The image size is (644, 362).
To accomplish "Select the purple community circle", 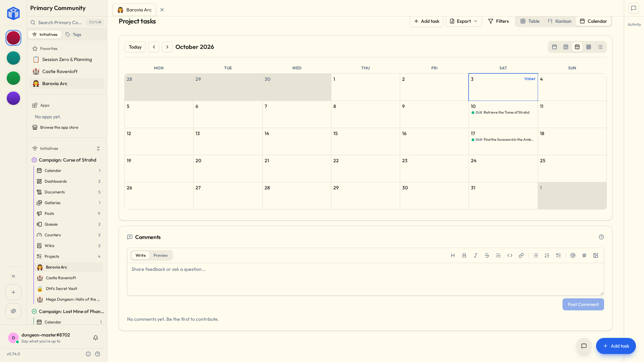I will pos(13,98).
